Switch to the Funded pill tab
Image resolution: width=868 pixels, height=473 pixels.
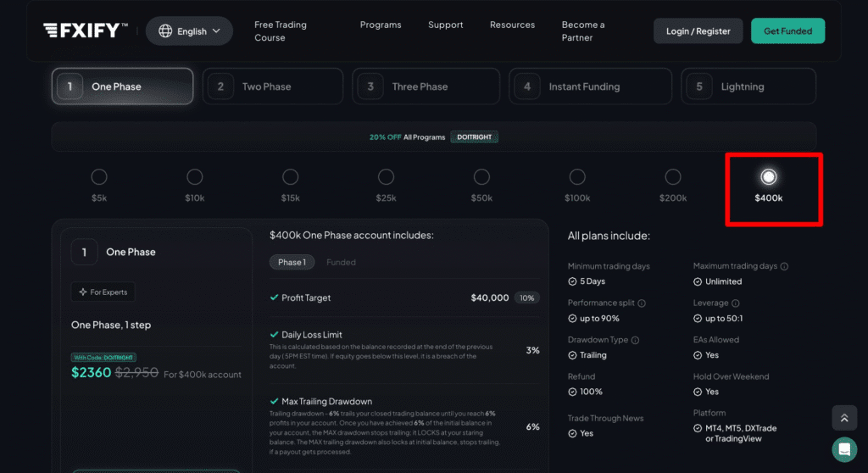(x=341, y=262)
